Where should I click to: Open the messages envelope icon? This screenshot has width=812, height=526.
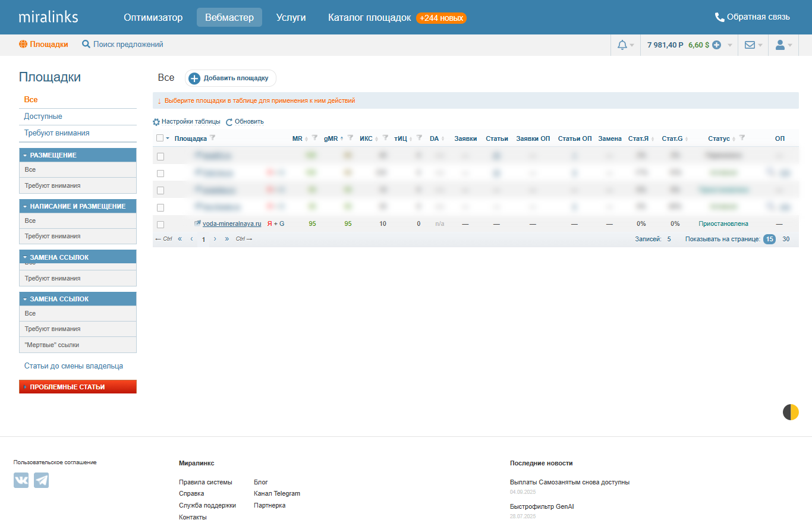click(x=750, y=45)
